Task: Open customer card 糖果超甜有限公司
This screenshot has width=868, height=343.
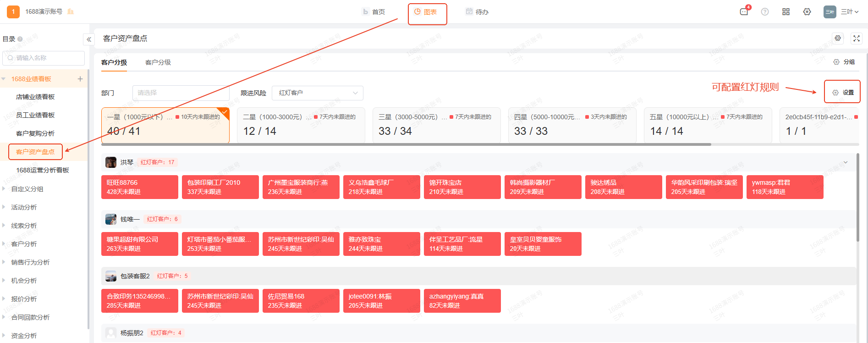Action: point(140,244)
